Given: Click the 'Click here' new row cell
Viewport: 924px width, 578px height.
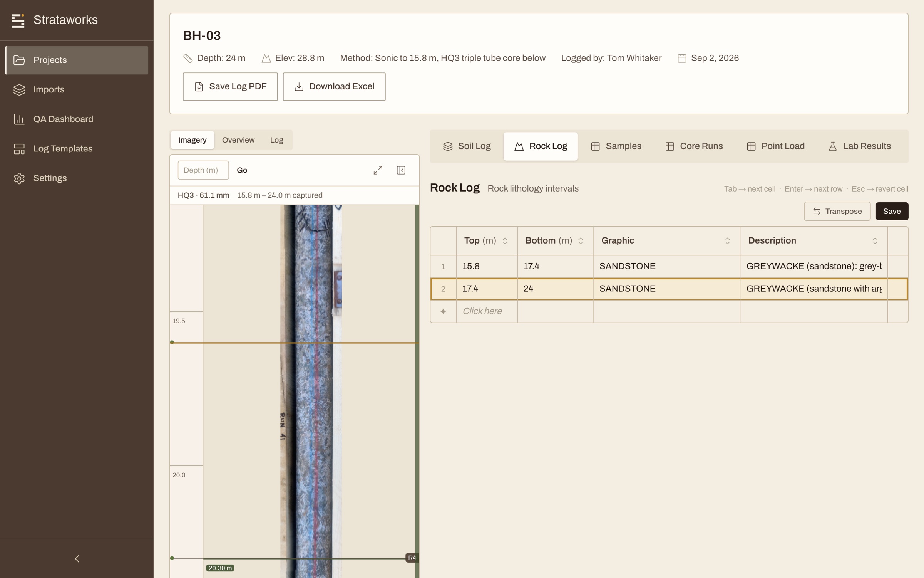Looking at the screenshot, I should tap(487, 311).
